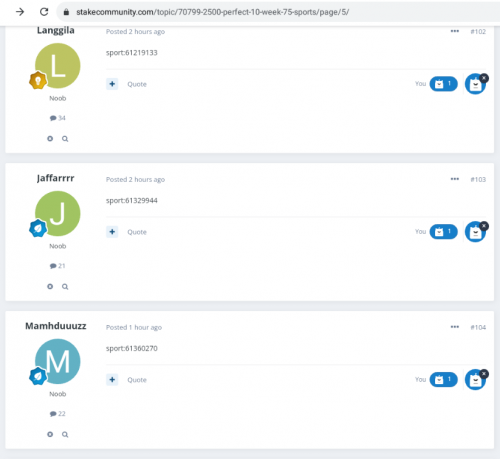This screenshot has width=500, height=459.
Task: Click Mamhduuuzz's blue rank badge
Action: [38, 376]
